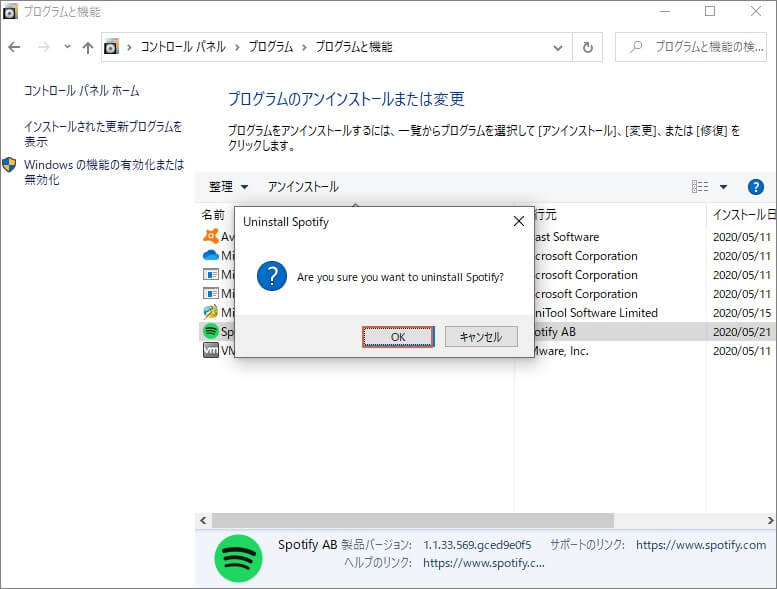Select the Avast program icon
777x589 pixels.
pos(211,236)
